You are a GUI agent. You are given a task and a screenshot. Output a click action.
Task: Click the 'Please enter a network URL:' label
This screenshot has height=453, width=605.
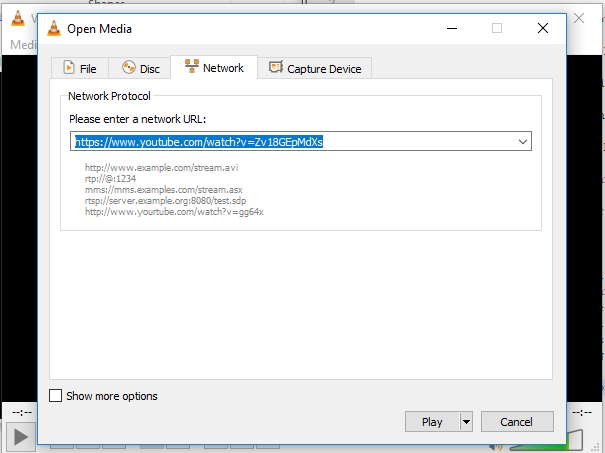pos(137,119)
